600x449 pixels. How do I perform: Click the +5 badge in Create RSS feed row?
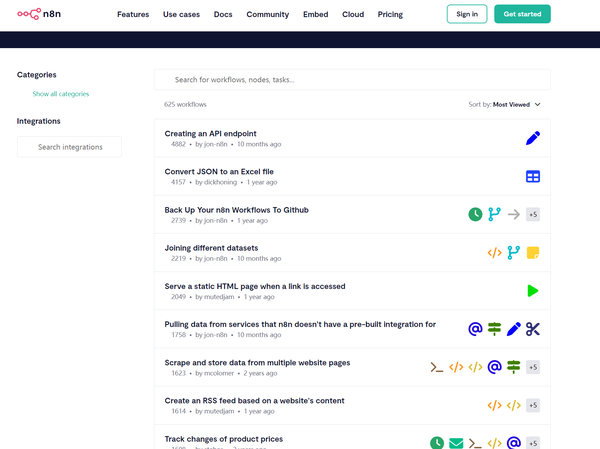[533, 405]
